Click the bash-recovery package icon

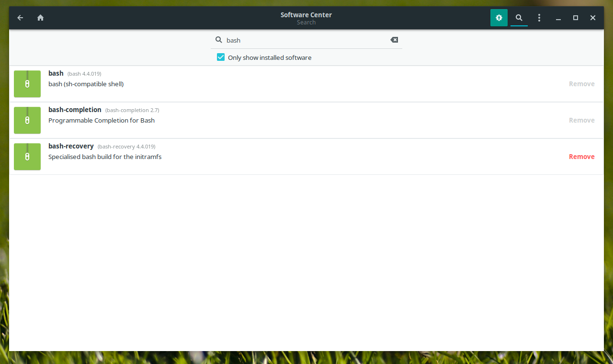tap(27, 157)
